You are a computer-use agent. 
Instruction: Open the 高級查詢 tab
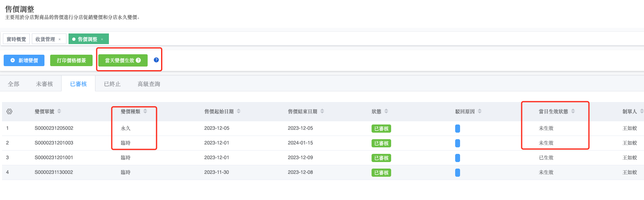pyautogui.click(x=149, y=84)
